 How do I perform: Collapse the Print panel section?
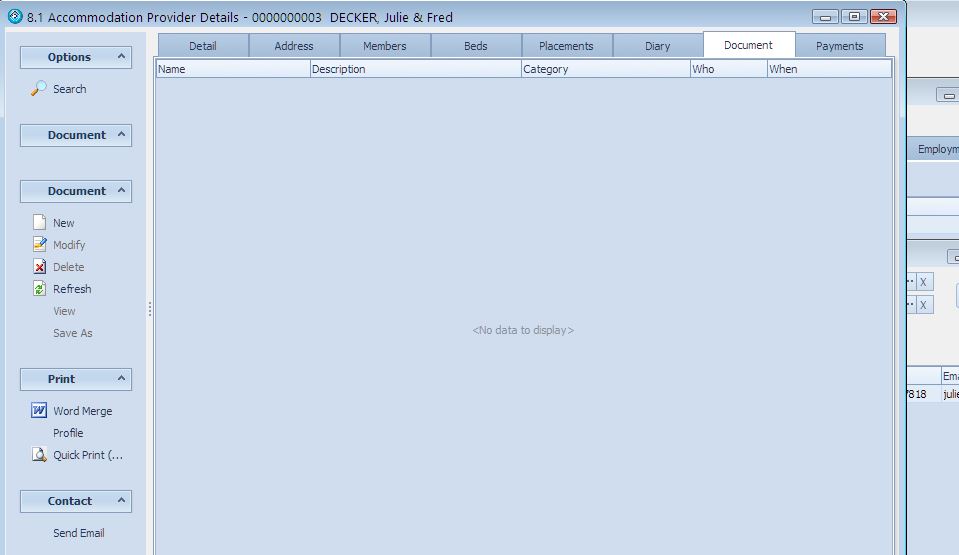121,379
